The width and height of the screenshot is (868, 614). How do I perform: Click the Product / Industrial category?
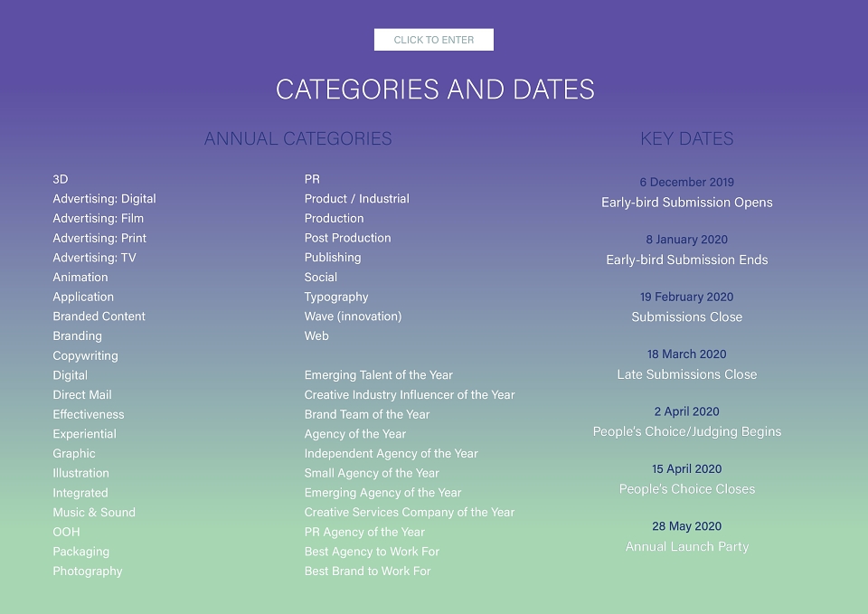(356, 199)
